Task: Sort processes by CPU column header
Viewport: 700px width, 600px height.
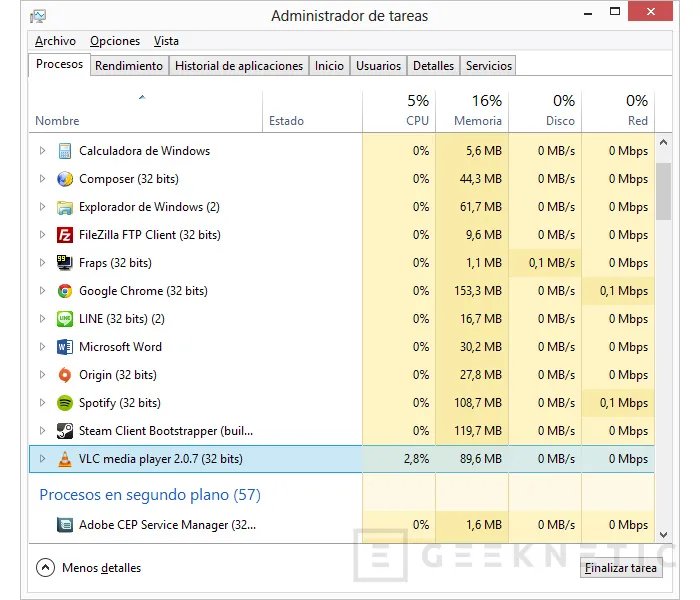Action: 399,112
